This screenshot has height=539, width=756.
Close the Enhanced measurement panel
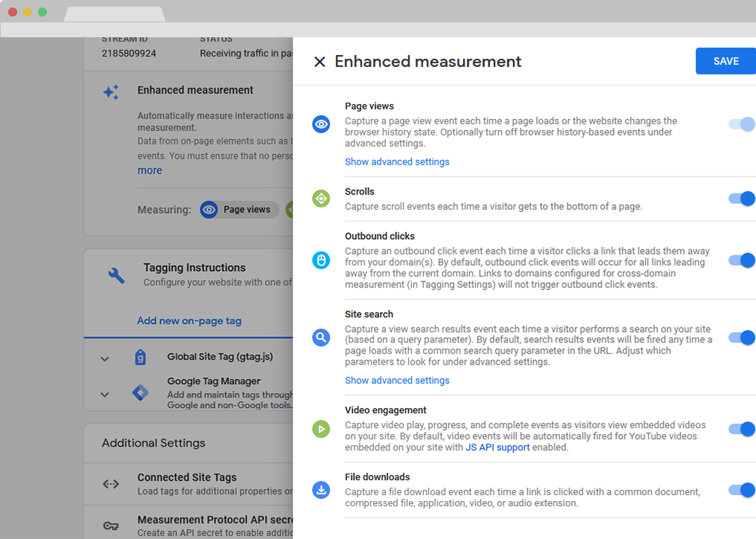320,62
